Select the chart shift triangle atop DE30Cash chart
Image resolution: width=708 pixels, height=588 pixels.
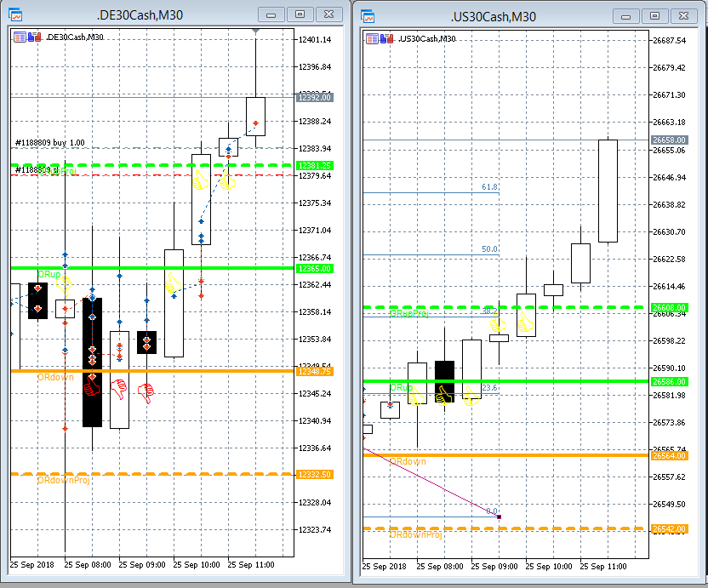[255, 31]
